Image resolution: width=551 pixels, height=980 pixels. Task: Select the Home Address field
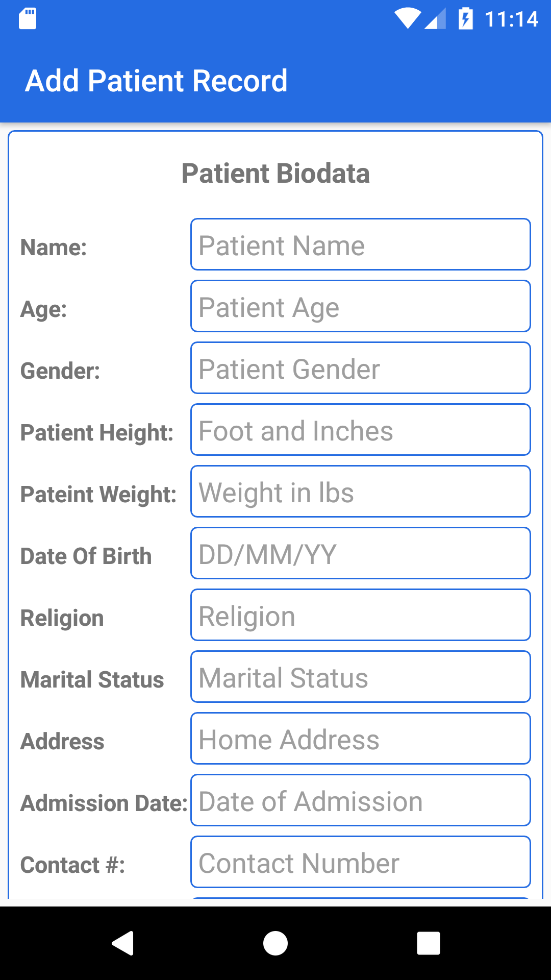[360, 739]
